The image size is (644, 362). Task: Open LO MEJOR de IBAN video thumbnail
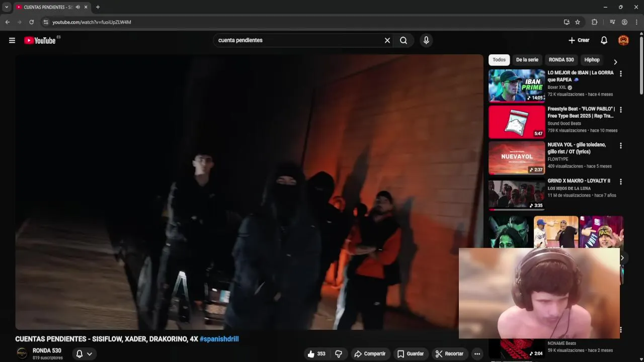click(517, 86)
